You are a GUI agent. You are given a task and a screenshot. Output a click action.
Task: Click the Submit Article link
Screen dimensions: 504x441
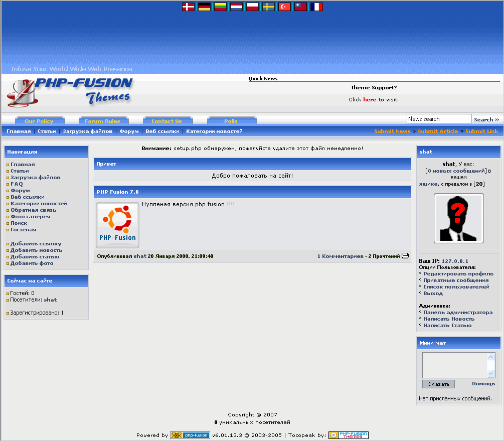pos(438,131)
